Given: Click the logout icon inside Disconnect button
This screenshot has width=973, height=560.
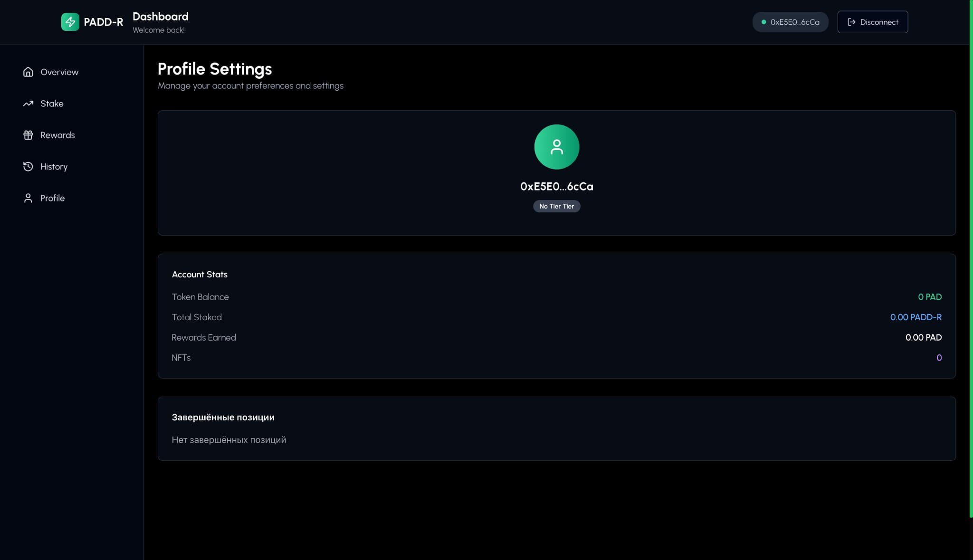Looking at the screenshot, I should pyautogui.click(x=852, y=21).
